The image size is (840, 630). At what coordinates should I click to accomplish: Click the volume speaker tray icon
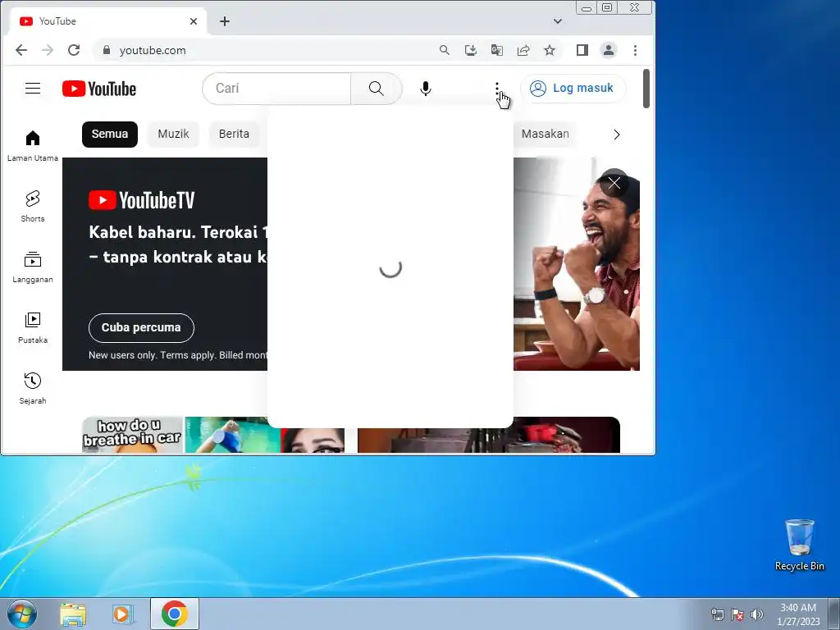(x=757, y=614)
